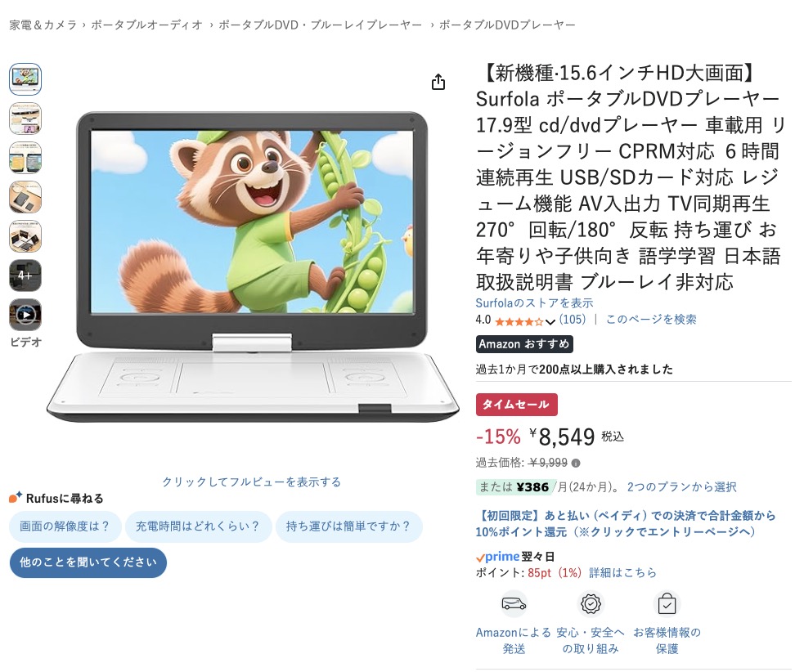The image size is (804, 672).
Task: Click the Amazon delivery truck icon
Action: [514, 604]
